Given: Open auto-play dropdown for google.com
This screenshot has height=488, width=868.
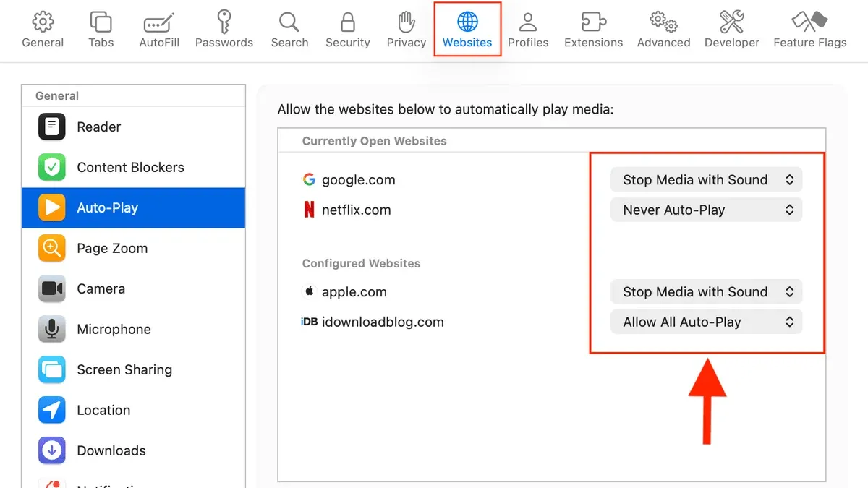Looking at the screenshot, I should coord(707,180).
